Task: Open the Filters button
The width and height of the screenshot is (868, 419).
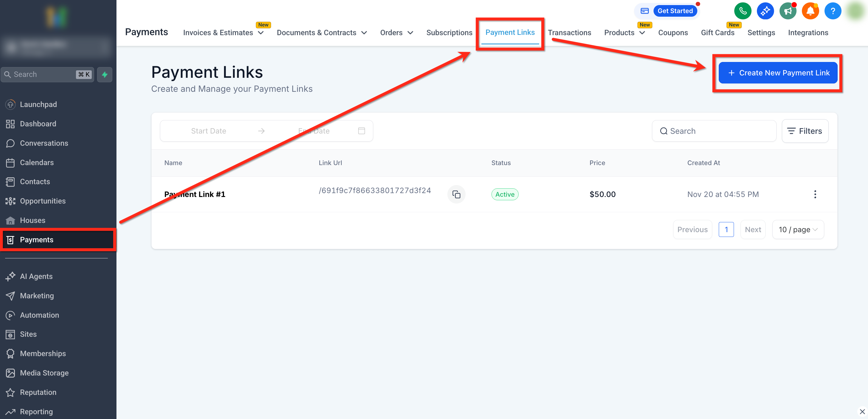Action: [x=805, y=131]
